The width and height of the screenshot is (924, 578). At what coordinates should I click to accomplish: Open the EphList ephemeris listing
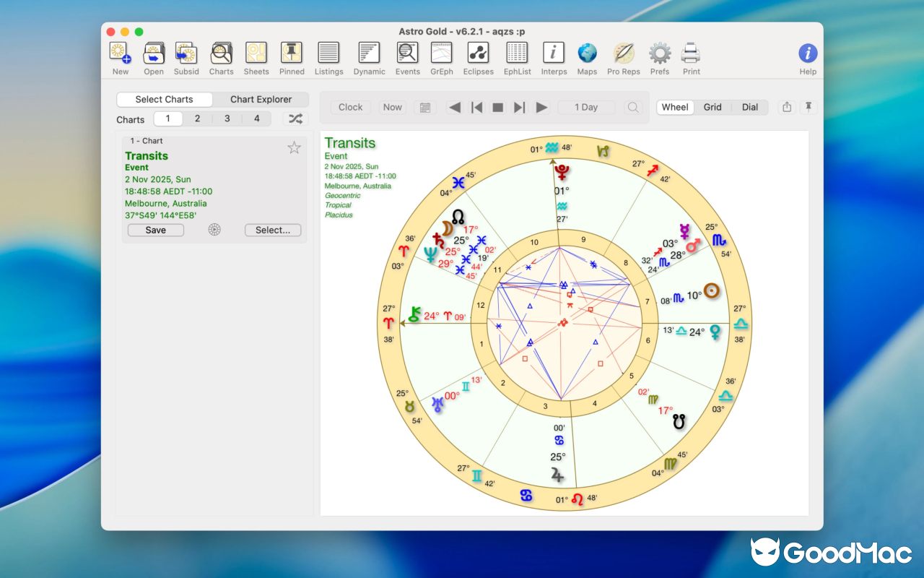517,58
